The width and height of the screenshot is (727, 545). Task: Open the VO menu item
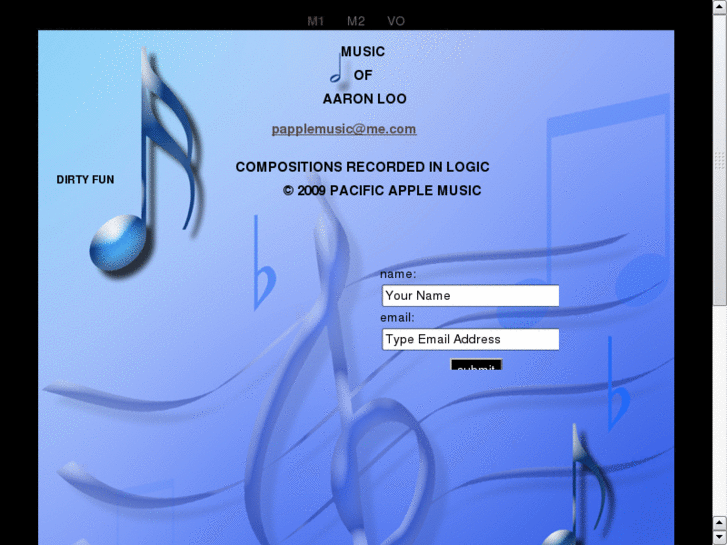[x=396, y=21]
